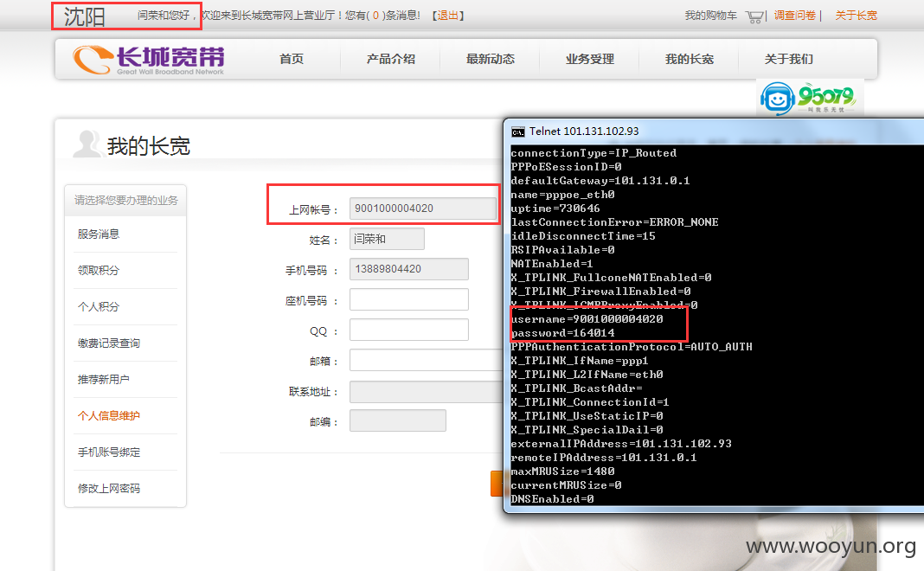Select 领取积分 in the sidebar
Viewport: 924px width, 571px height.
pyautogui.click(x=99, y=271)
